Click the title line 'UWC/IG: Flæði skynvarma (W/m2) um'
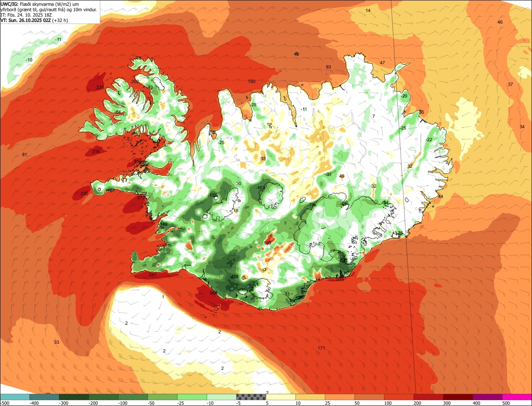This screenshot has width=532, height=406. pyautogui.click(x=40, y=4)
